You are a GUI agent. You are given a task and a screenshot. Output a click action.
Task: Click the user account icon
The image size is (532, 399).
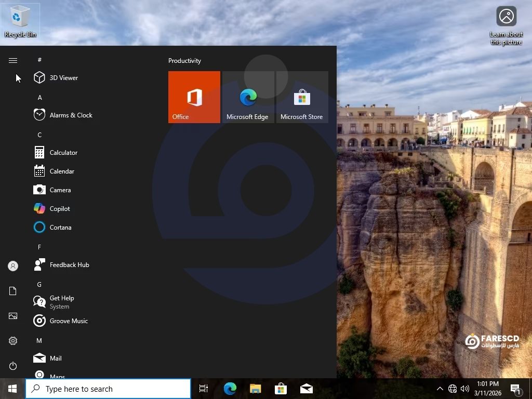click(x=13, y=266)
